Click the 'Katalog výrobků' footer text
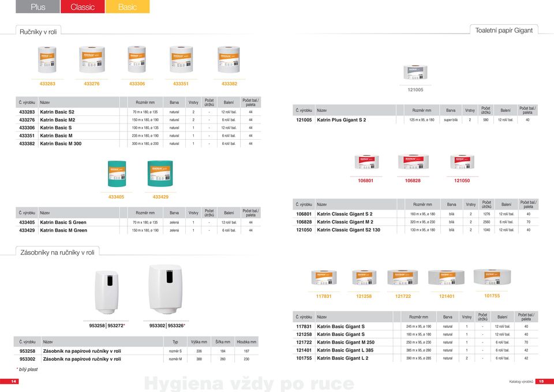Screen dimensions: 554x392 (x=521, y=382)
